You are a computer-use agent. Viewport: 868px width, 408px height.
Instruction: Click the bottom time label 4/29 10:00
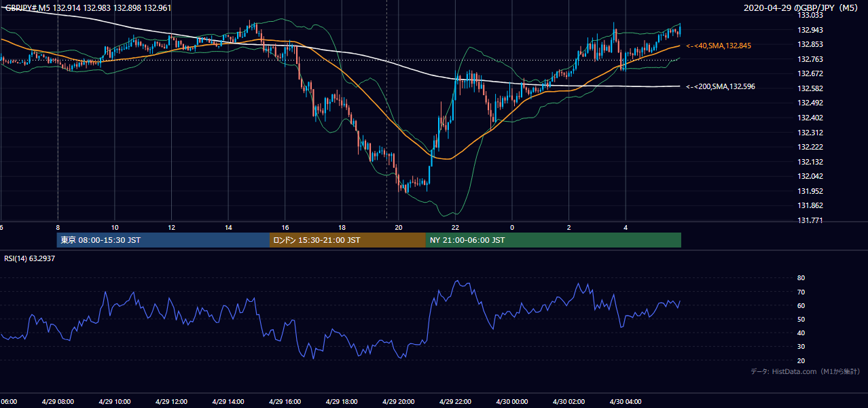point(114,401)
